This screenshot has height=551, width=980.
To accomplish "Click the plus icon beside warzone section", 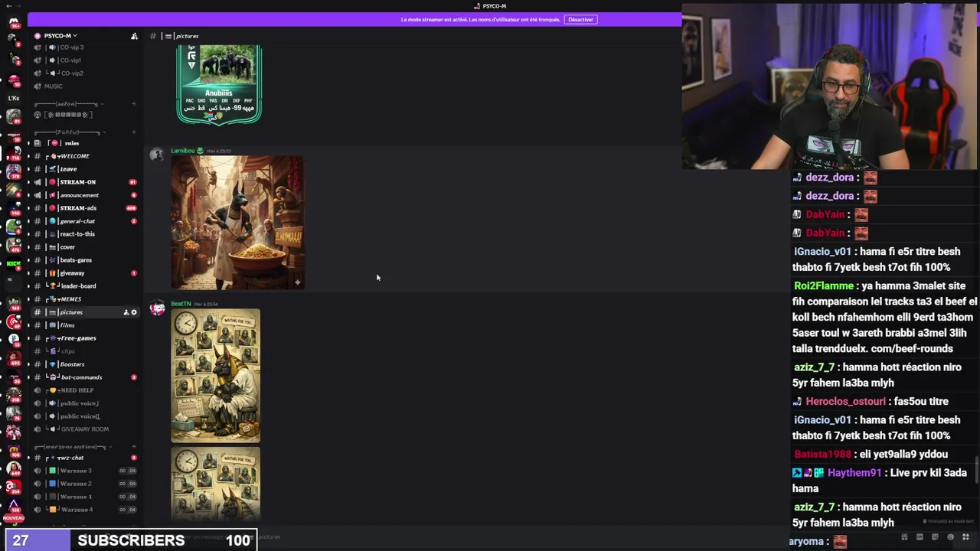I will (x=134, y=447).
